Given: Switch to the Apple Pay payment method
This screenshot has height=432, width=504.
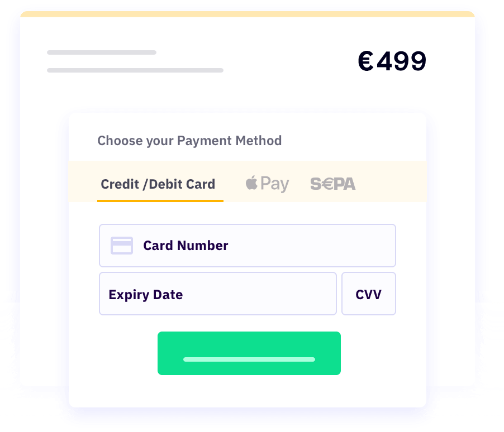Looking at the screenshot, I should tap(267, 184).
